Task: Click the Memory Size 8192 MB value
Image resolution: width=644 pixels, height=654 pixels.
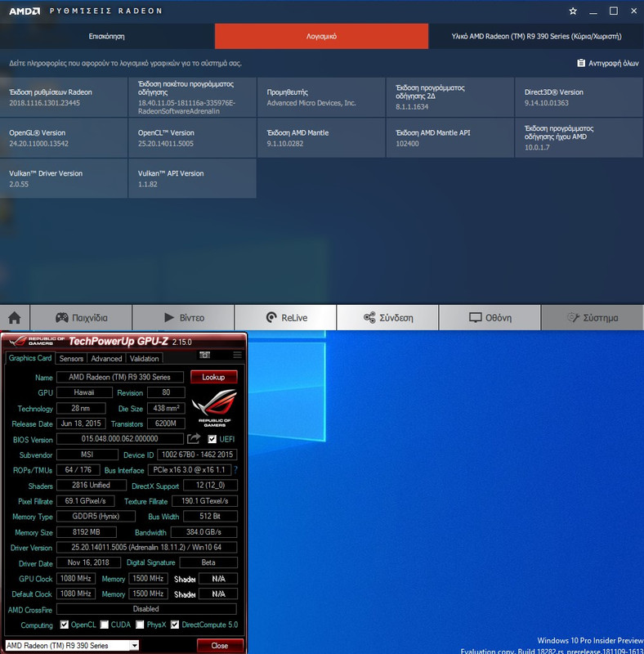Action: point(87,532)
